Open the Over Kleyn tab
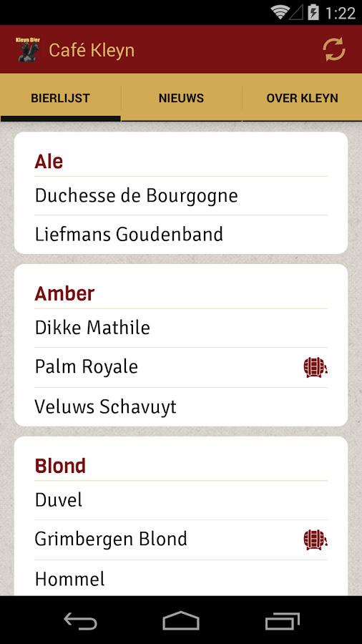This screenshot has height=644, width=362. coord(302,98)
